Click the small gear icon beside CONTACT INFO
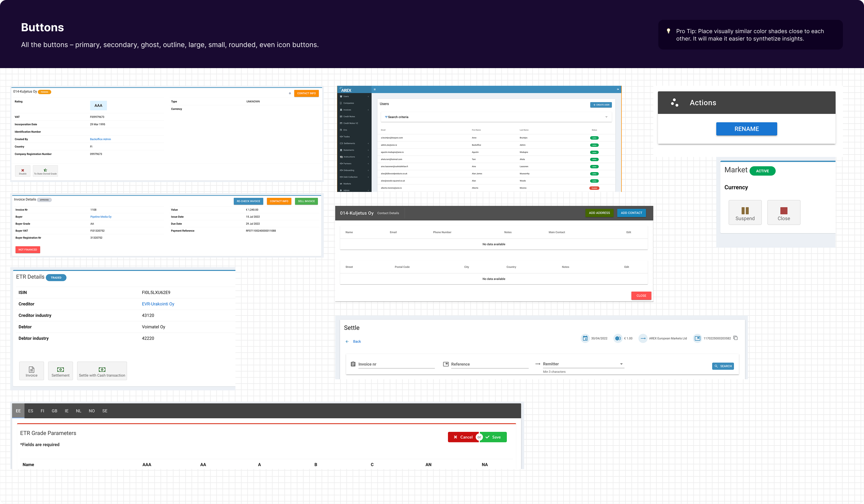Viewport: 864px width, 504px height. [x=290, y=93]
